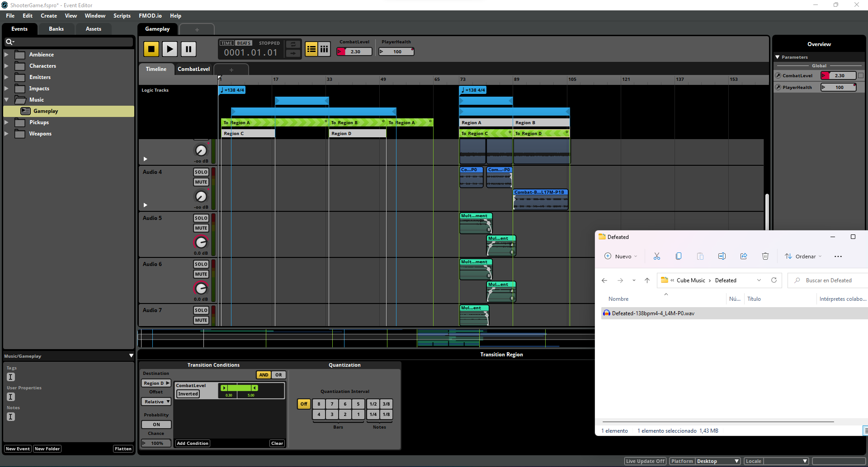Pause playback in the transport bar

coord(189,49)
